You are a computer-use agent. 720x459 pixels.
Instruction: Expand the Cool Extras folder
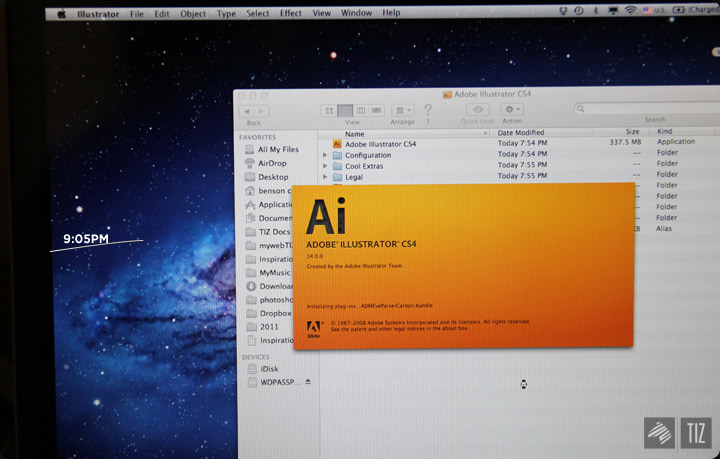(325, 166)
